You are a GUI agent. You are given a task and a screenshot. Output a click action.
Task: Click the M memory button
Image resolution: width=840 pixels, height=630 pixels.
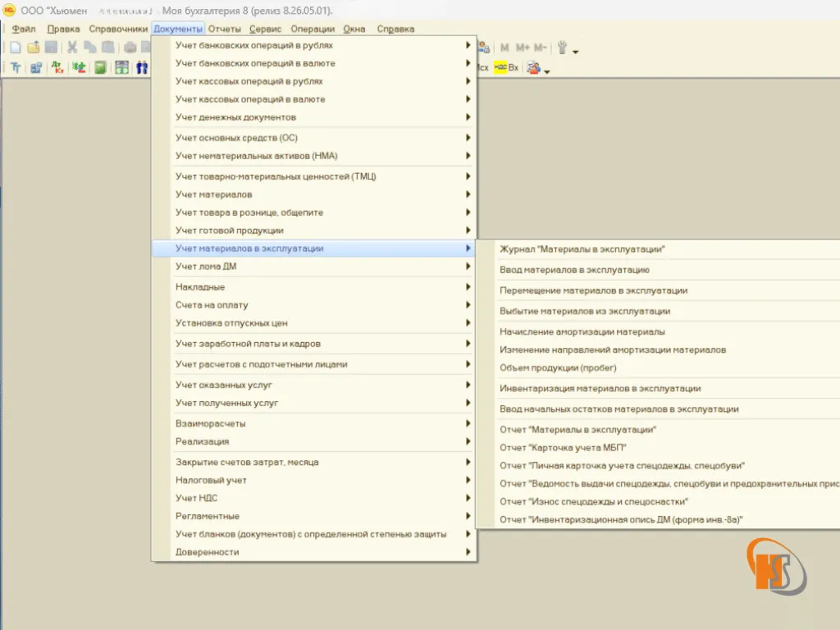[x=504, y=48]
